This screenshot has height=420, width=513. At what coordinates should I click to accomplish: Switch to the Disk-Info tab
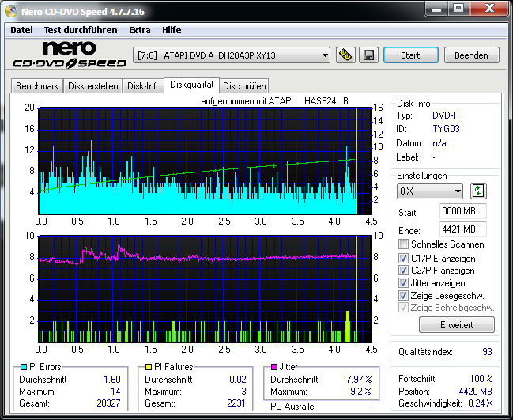[x=144, y=86]
